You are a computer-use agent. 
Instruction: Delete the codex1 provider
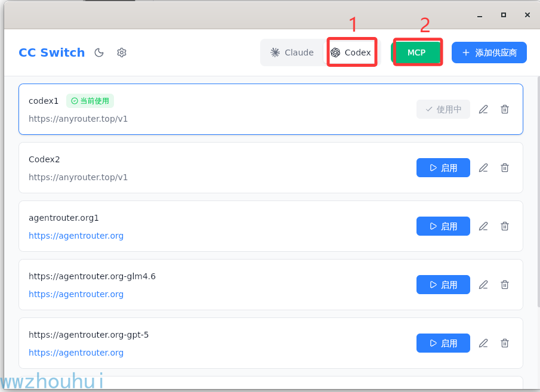[505, 109]
